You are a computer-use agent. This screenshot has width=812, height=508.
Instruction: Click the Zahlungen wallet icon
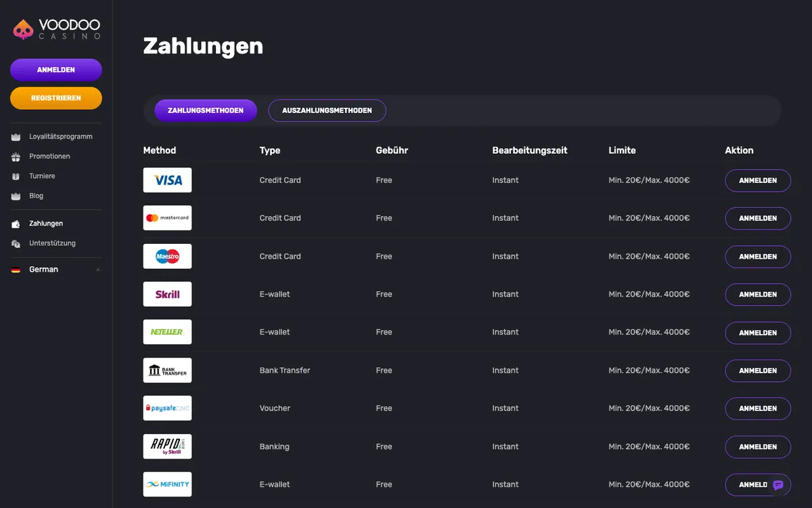coord(16,224)
